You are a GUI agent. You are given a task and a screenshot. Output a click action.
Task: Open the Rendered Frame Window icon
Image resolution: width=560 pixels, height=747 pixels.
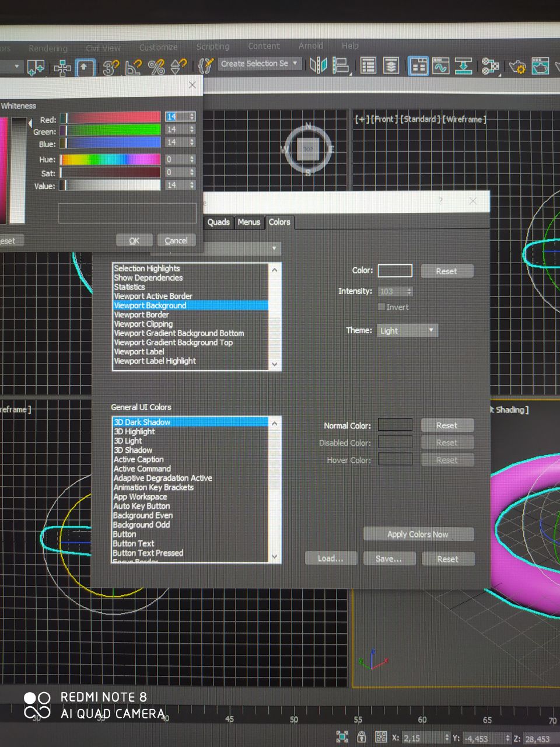pyautogui.click(x=540, y=66)
